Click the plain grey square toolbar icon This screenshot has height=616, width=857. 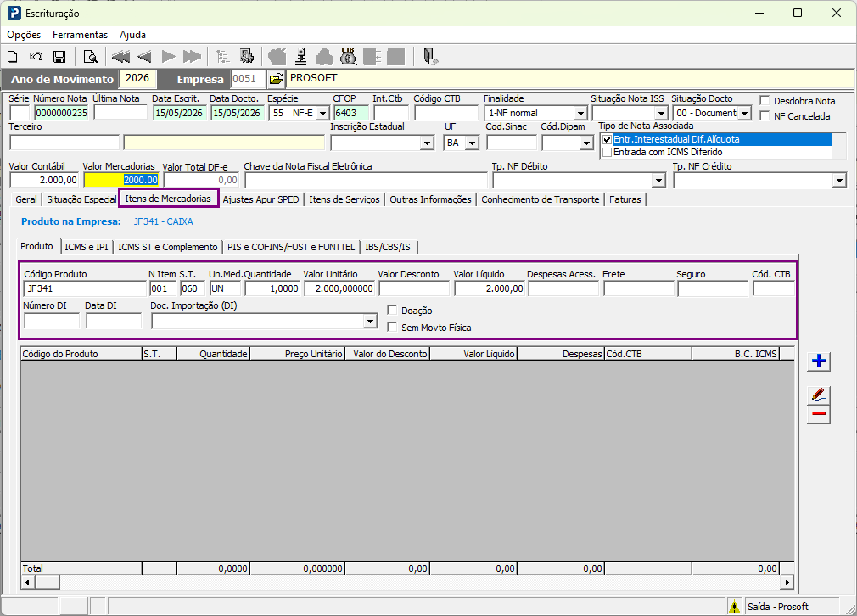coord(395,57)
